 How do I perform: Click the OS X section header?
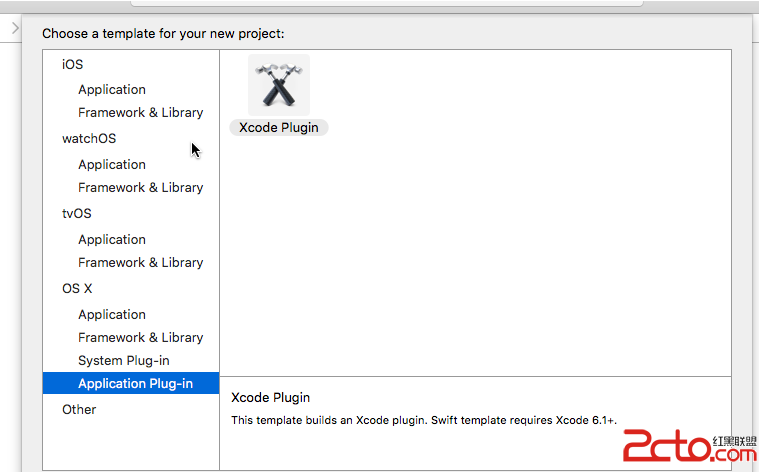tap(77, 288)
